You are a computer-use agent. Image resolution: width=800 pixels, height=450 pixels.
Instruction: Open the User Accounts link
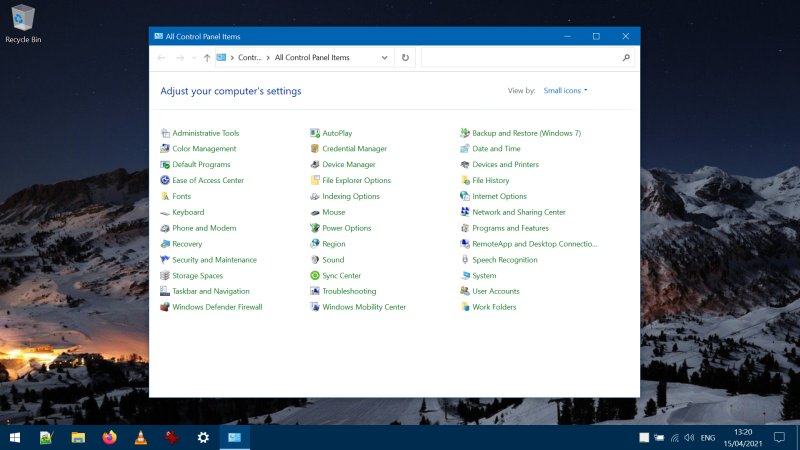tap(495, 292)
